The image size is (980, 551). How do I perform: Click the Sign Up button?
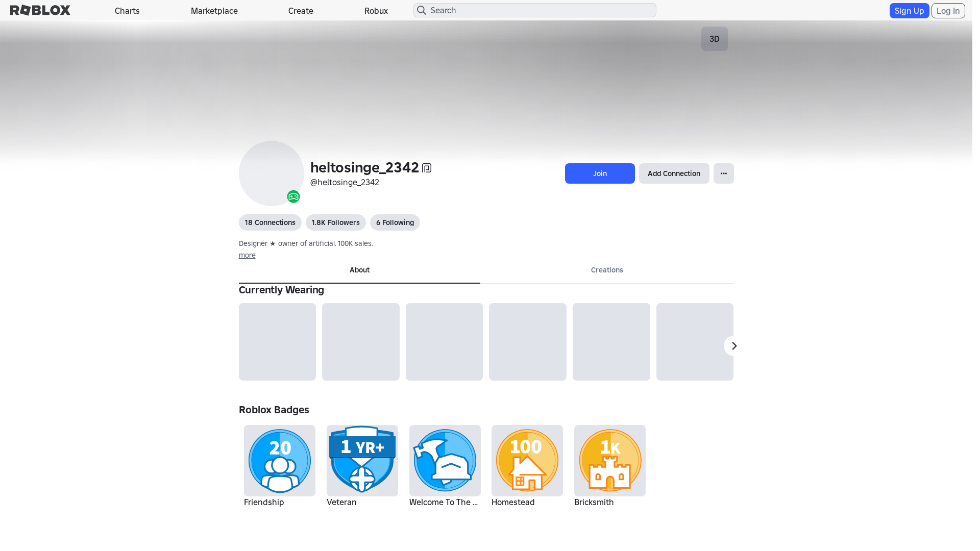click(x=909, y=11)
